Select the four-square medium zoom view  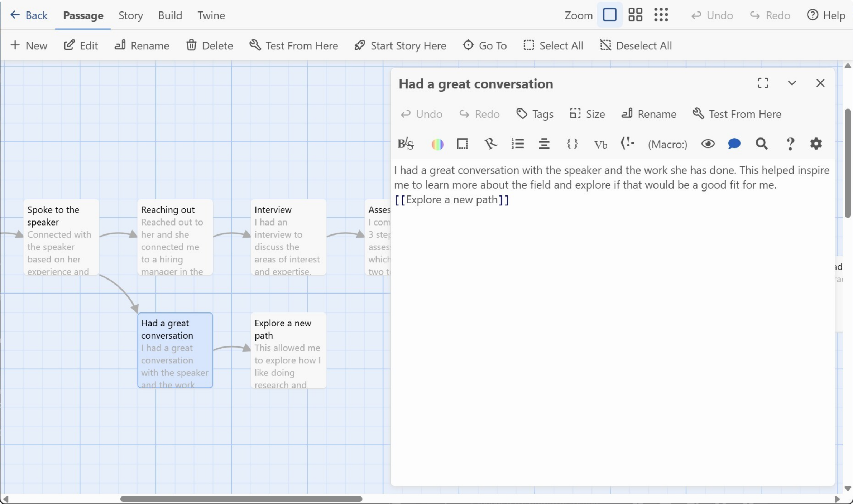(635, 15)
